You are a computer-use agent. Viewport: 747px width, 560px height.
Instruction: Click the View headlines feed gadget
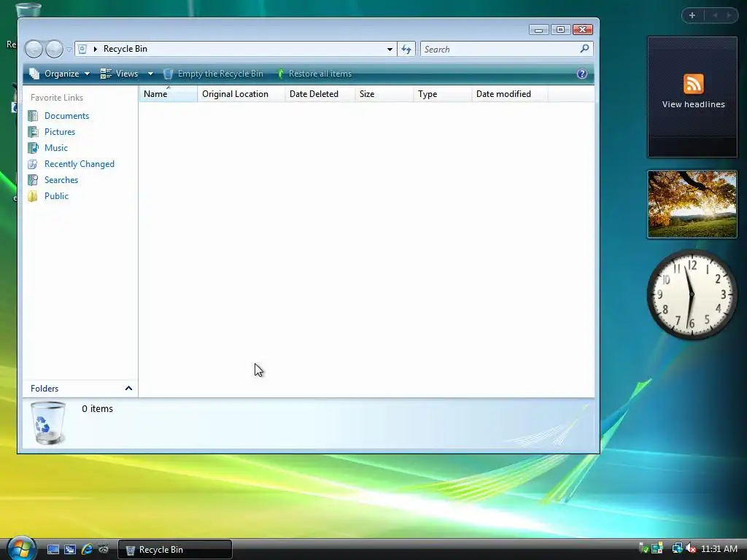[x=692, y=97]
